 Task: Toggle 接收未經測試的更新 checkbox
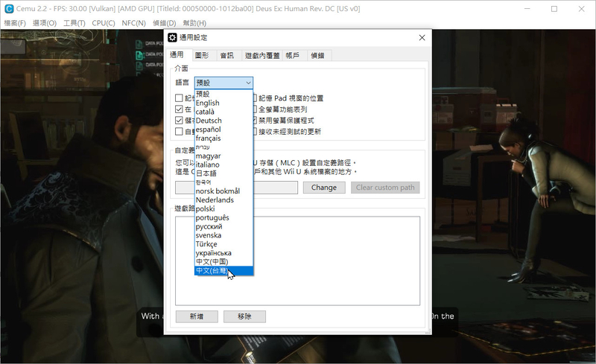(x=288, y=132)
